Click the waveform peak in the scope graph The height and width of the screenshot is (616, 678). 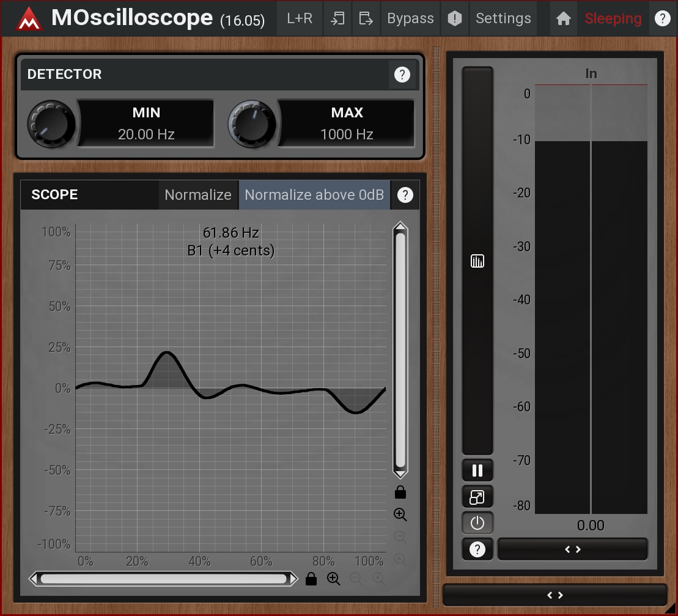166,353
